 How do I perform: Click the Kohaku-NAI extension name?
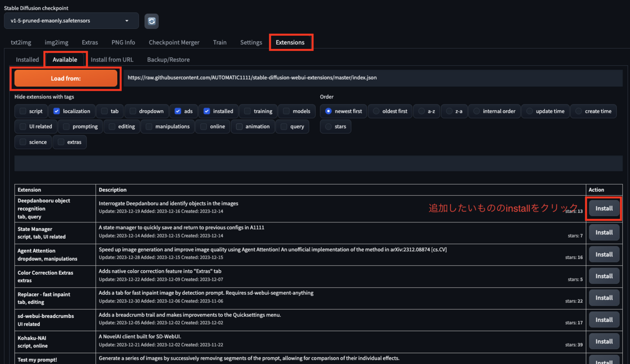coord(31,338)
